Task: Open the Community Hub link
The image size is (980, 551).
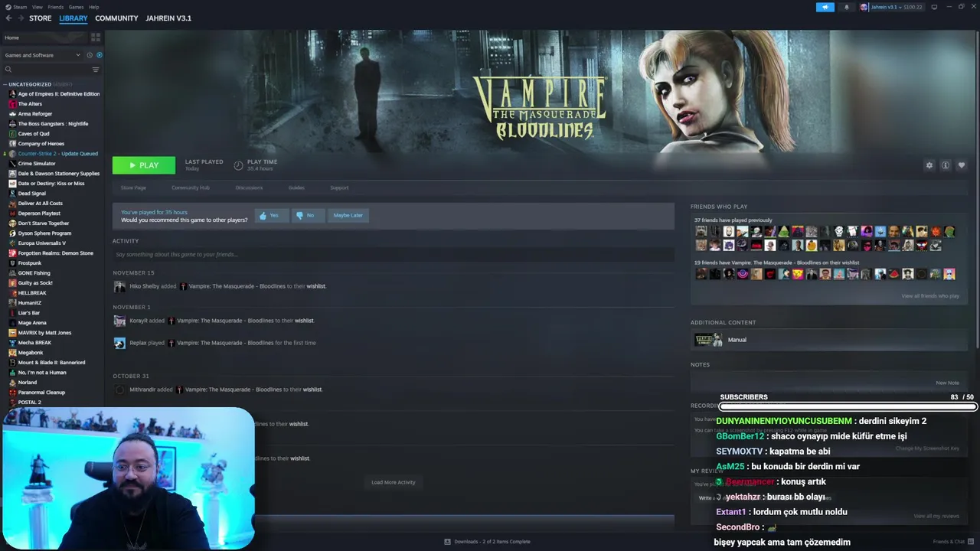Action: click(x=191, y=187)
